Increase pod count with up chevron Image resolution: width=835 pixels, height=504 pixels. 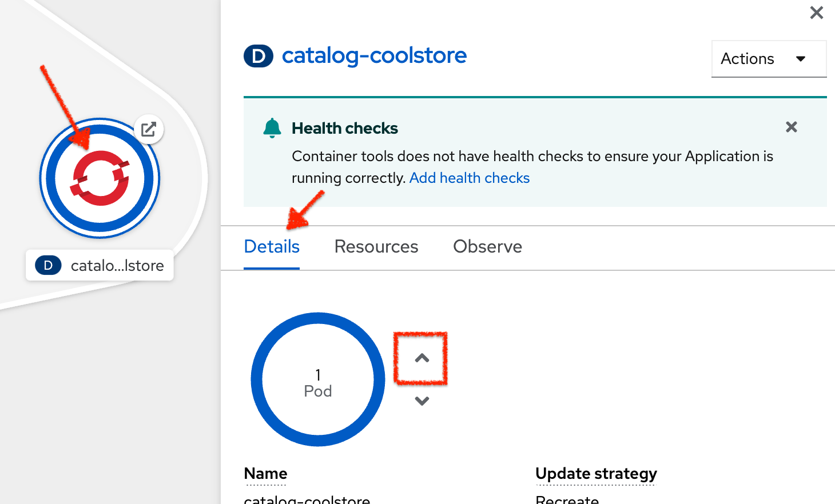(422, 358)
